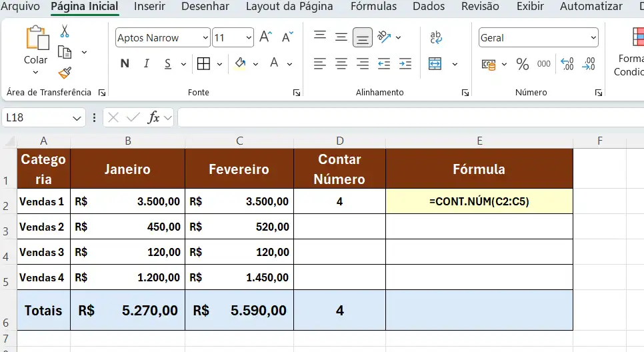Switch to the Desenhar tab
This screenshot has height=352, width=644.
tap(205, 7)
